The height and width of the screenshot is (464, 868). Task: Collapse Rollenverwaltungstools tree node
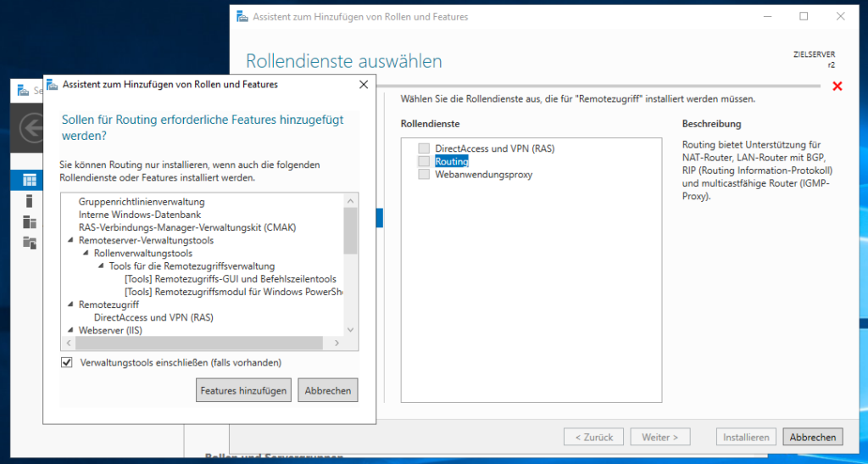(x=86, y=253)
